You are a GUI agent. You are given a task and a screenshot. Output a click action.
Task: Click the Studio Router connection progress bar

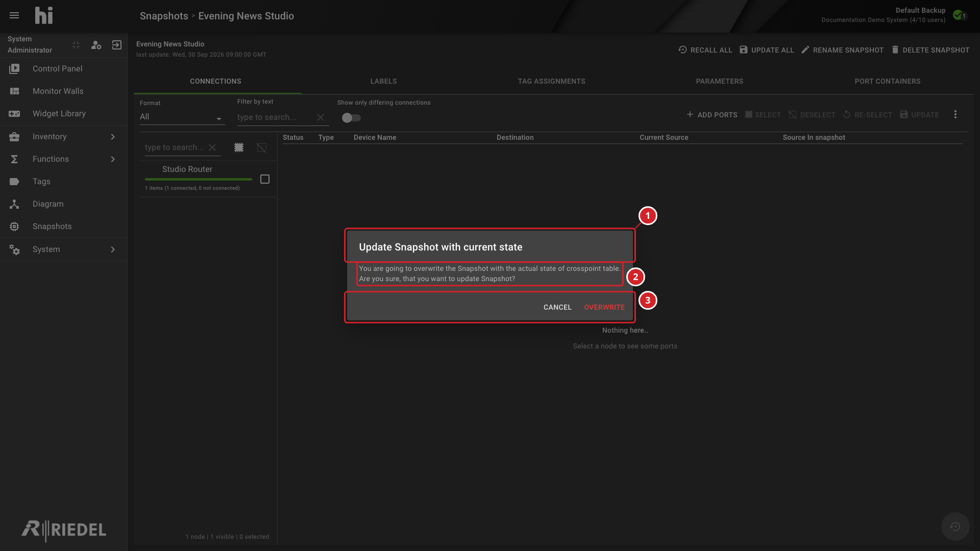point(199,179)
